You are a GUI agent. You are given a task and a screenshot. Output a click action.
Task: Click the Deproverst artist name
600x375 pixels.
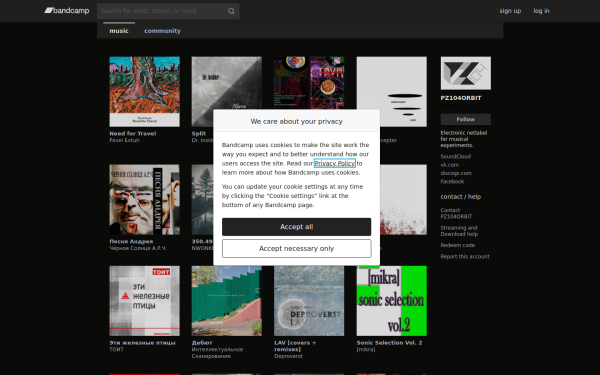click(289, 356)
